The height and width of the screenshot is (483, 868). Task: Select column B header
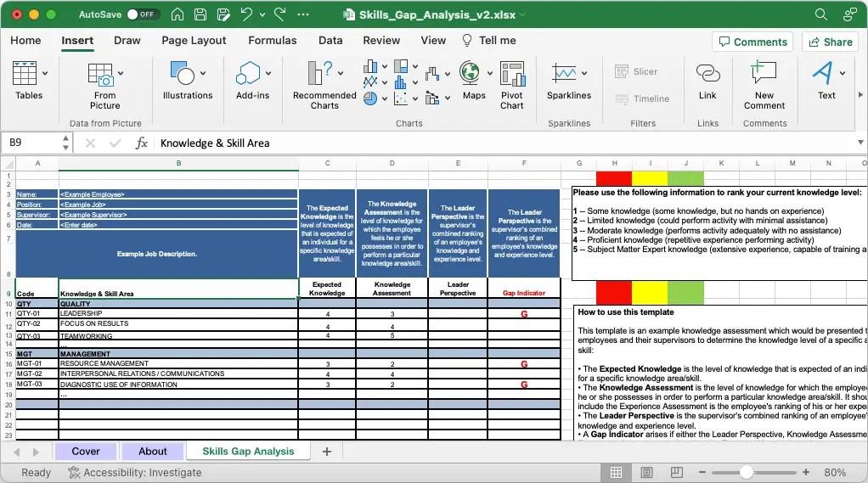178,163
